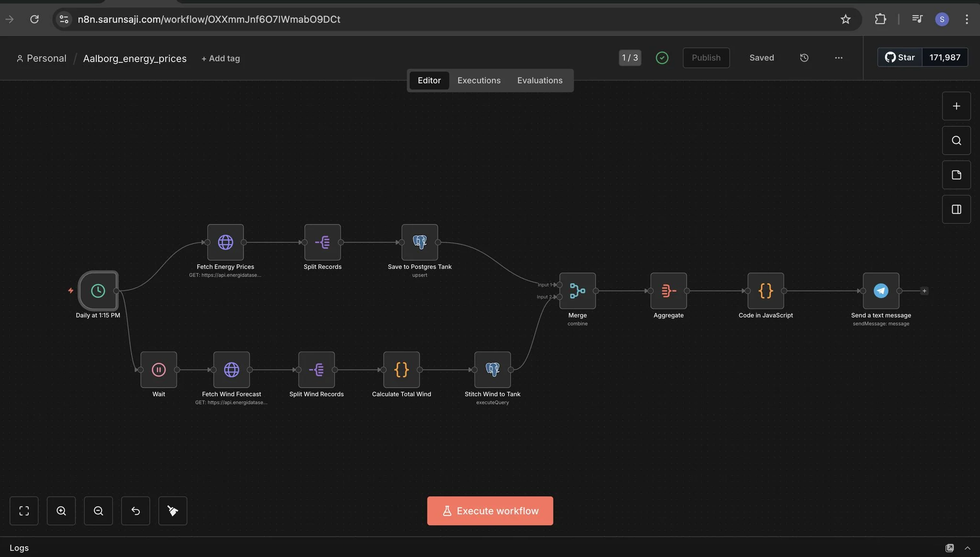Click the Daily at 1:15 PM schedule trigger
Image resolution: width=980 pixels, height=557 pixels.
(98, 290)
